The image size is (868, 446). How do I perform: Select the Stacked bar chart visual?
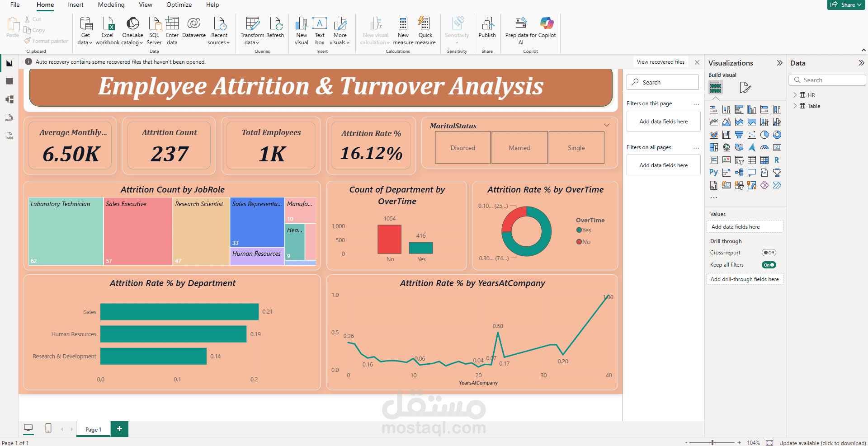714,109
